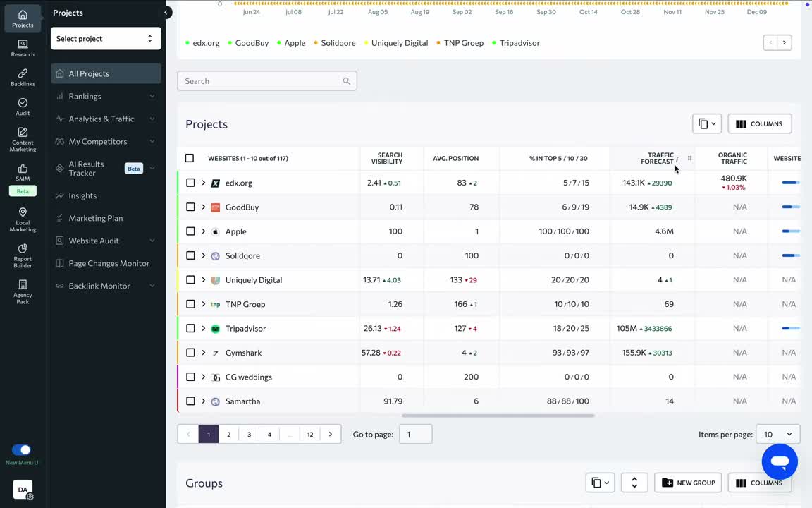812x508 pixels.
Task: Check the Apple row checkbox
Action: tap(190, 231)
